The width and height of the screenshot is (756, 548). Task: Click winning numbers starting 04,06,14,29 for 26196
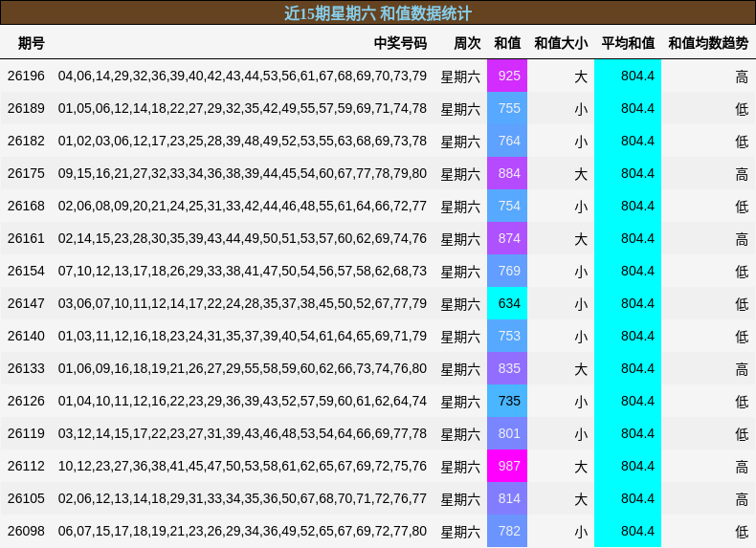(x=242, y=77)
